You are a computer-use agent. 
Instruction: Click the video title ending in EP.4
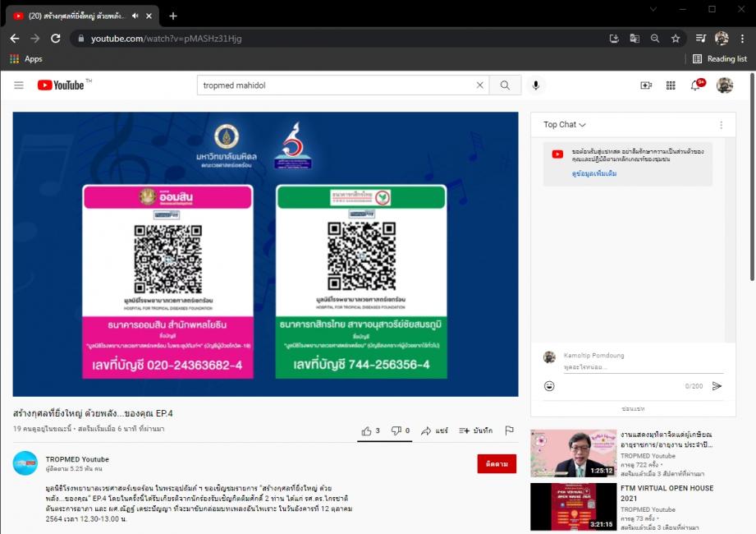coord(93,413)
